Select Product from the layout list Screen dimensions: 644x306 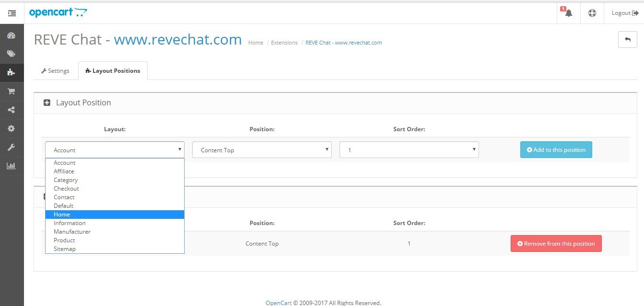tap(115, 240)
